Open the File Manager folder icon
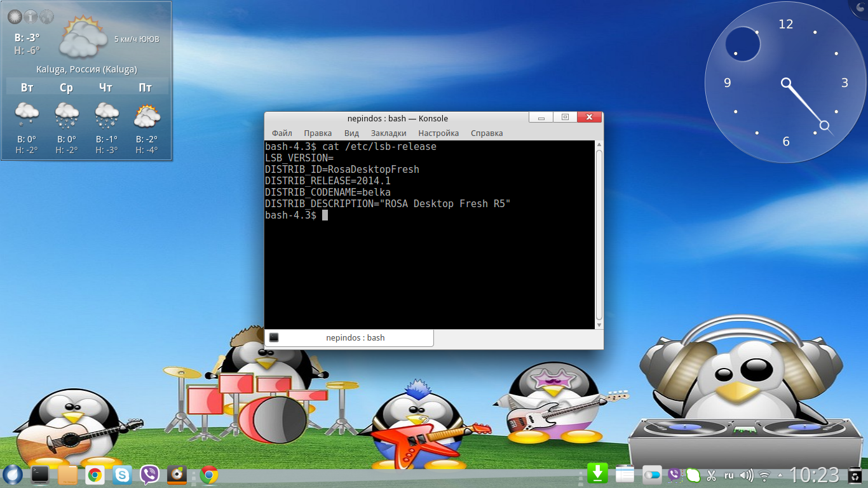The image size is (868, 488). pyautogui.click(x=67, y=475)
